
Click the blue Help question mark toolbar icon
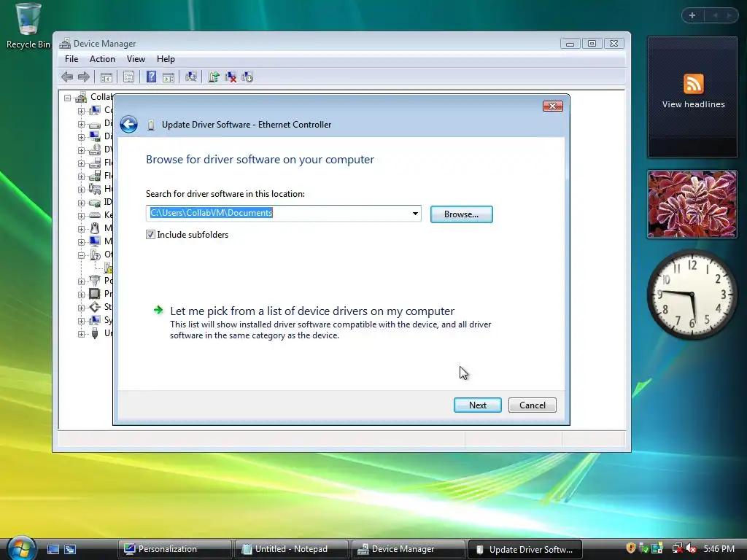[x=152, y=77]
